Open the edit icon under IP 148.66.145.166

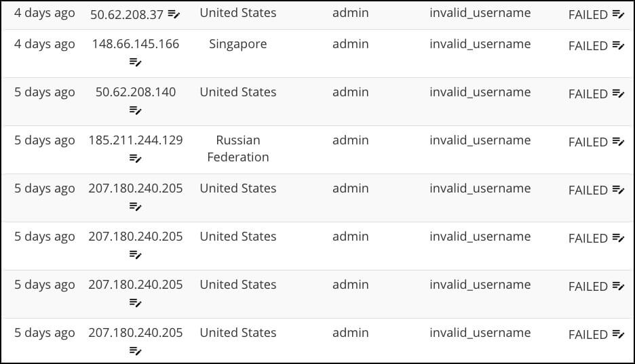(136, 62)
